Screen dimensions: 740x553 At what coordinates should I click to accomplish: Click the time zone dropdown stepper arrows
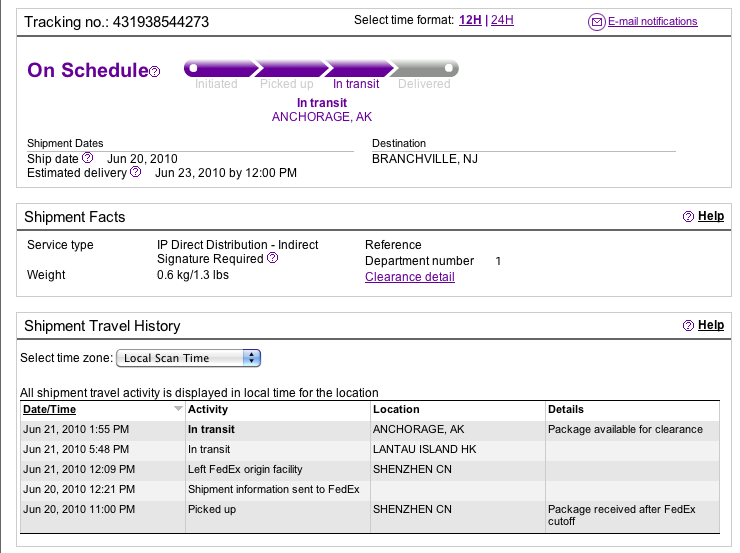coord(252,358)
